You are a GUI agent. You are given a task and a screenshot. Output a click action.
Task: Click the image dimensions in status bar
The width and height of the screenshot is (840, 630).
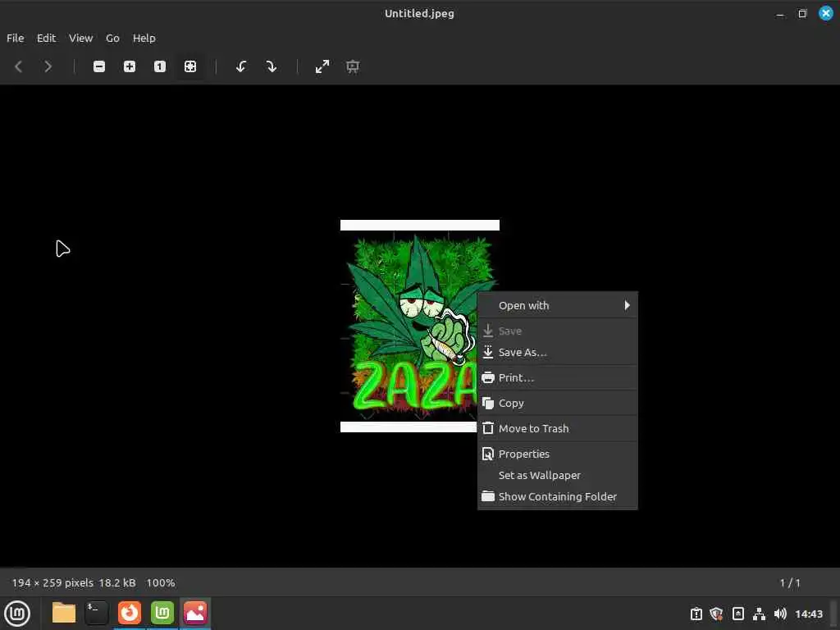tap(52, 583)
